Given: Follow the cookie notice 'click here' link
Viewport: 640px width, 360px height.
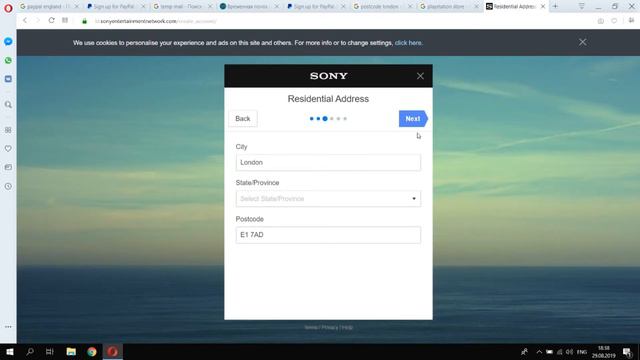Looking at the screenshot, I should point(408,43).
